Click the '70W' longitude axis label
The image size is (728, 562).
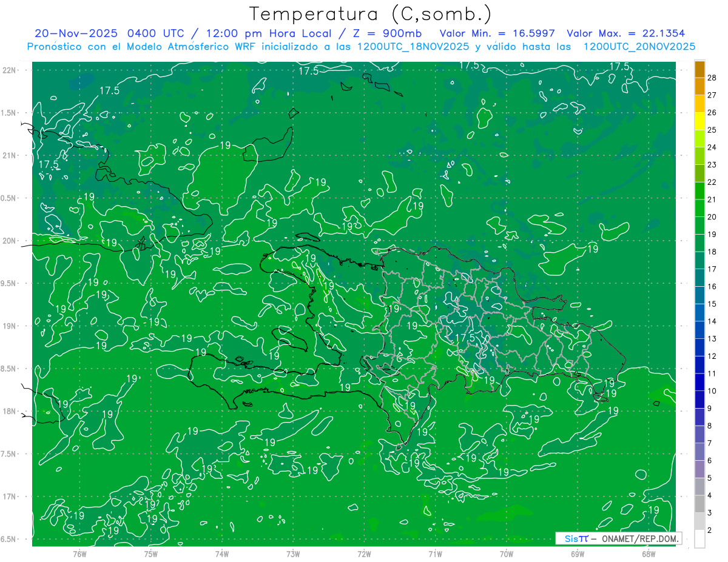coord(507,554)
